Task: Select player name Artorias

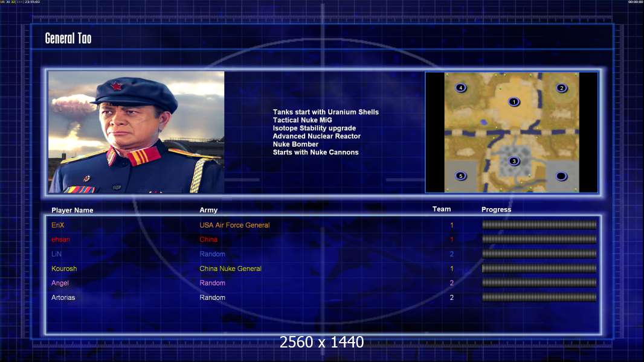Action: click(x=63, y=297)
